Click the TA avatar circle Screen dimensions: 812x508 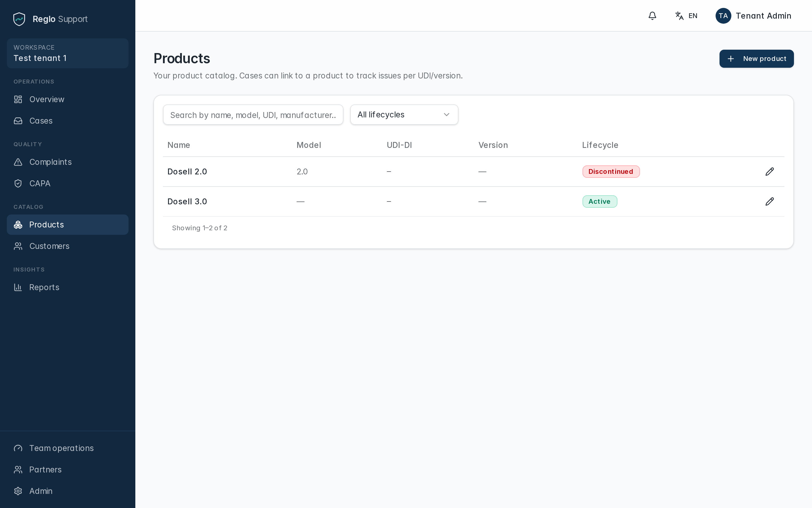click(x=723, y=16)
